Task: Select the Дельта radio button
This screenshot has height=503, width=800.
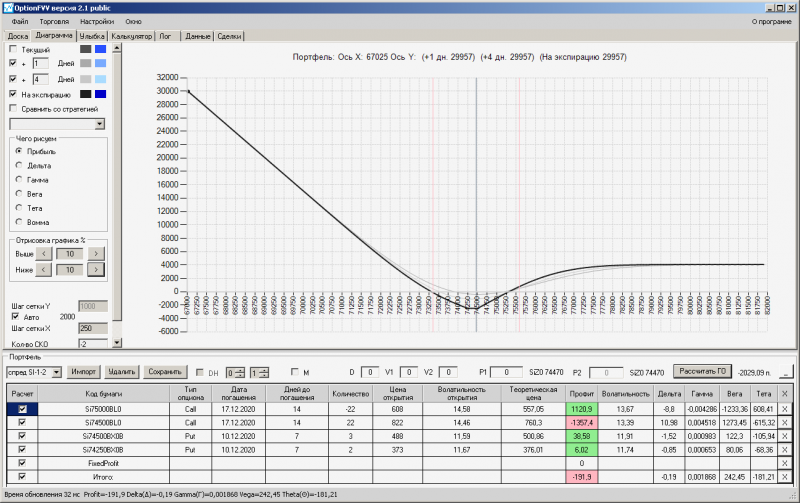Action: click(x=19, y=165)
